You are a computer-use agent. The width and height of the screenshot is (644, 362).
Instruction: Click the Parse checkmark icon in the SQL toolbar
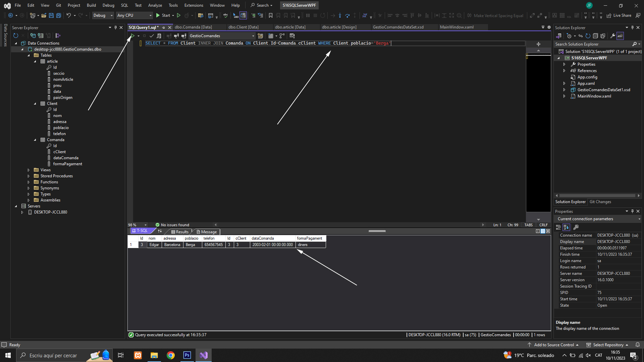152,36
